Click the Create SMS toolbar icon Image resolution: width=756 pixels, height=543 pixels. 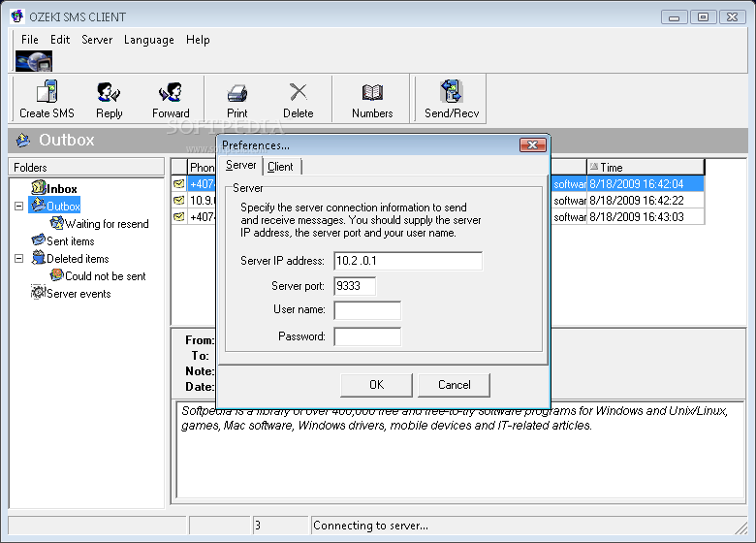pyautogui.click(x=47, y=91)
